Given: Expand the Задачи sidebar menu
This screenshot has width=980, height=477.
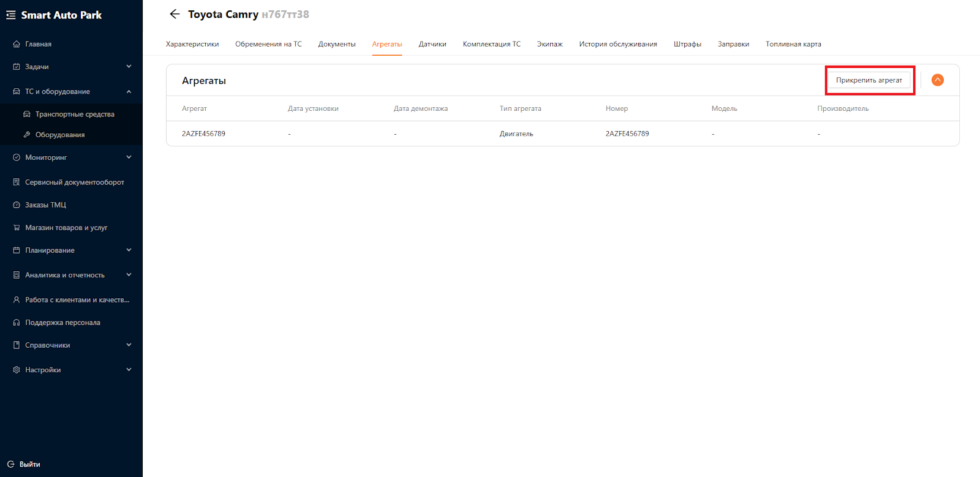Looking at the screenshot, I should coord(129,67).
